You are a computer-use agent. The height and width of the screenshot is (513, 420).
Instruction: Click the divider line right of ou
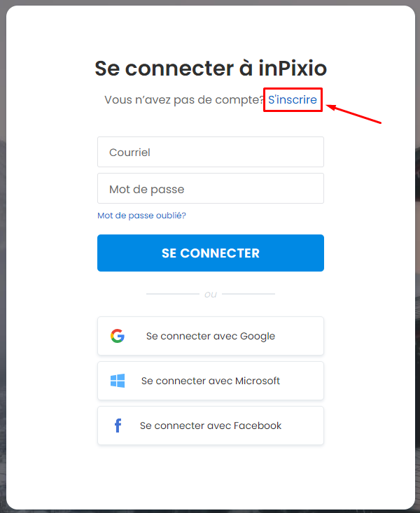click(248, 294)
